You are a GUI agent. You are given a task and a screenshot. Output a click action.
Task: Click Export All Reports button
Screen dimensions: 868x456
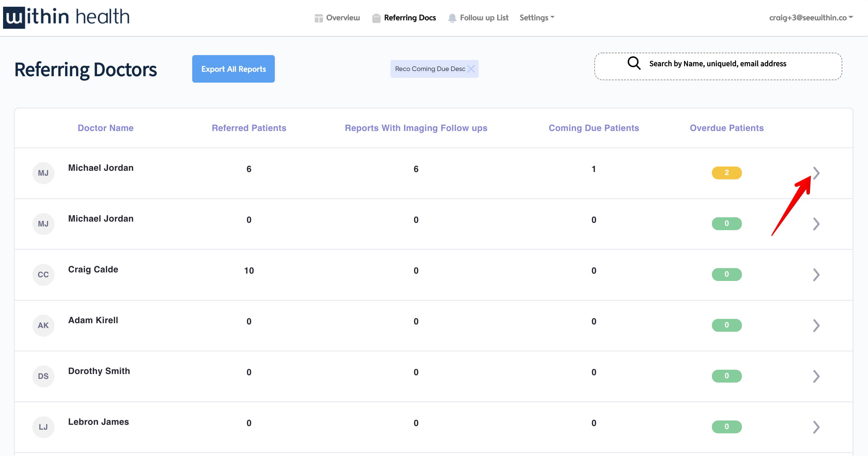[x=234, y=69]
